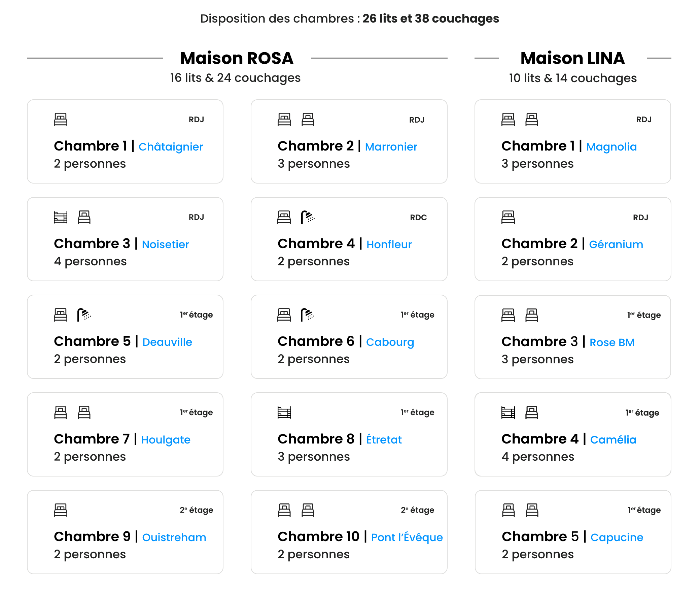This screenshot has width=700, height=591.
Task: Click the bed icon in Châtaignier card
Action: pyautogui.click(x=61, y=120)
